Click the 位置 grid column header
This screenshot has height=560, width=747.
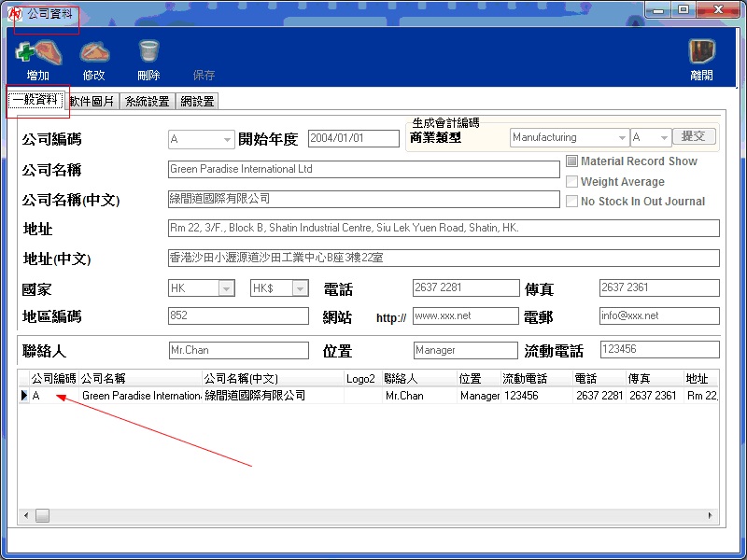pyautogui.click(x=479, y=379)
